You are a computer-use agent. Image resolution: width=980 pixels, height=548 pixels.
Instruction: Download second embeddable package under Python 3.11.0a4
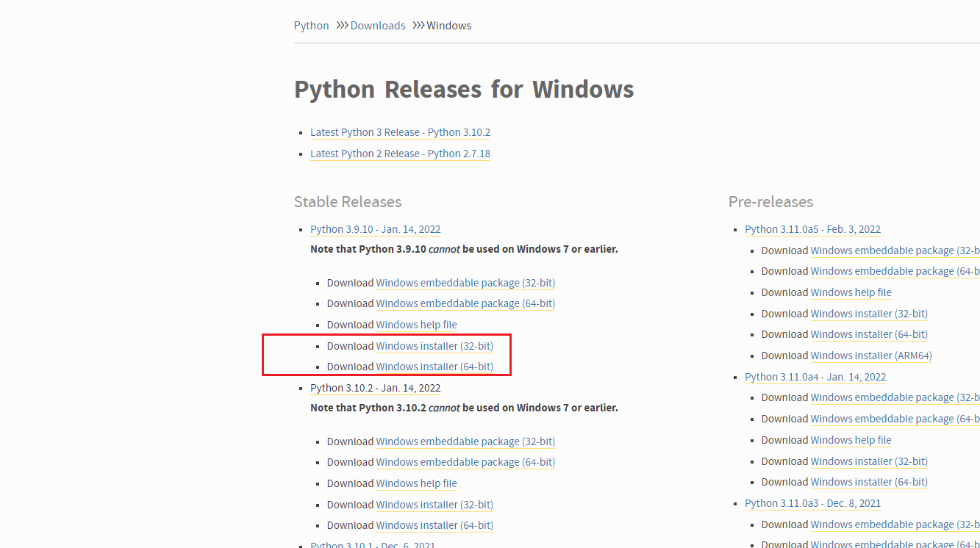click(895, 419)
